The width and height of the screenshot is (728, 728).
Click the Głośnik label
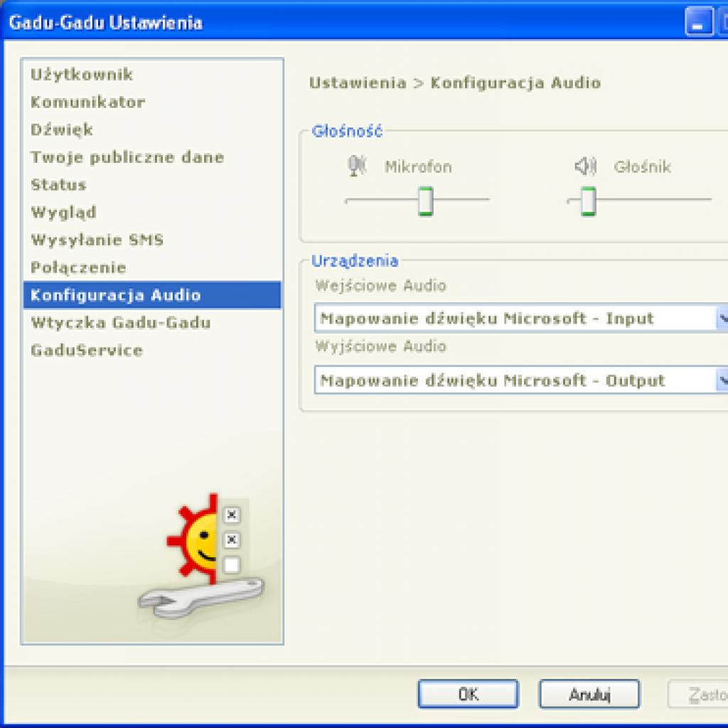pyautogui.click(x=642, y=166)
